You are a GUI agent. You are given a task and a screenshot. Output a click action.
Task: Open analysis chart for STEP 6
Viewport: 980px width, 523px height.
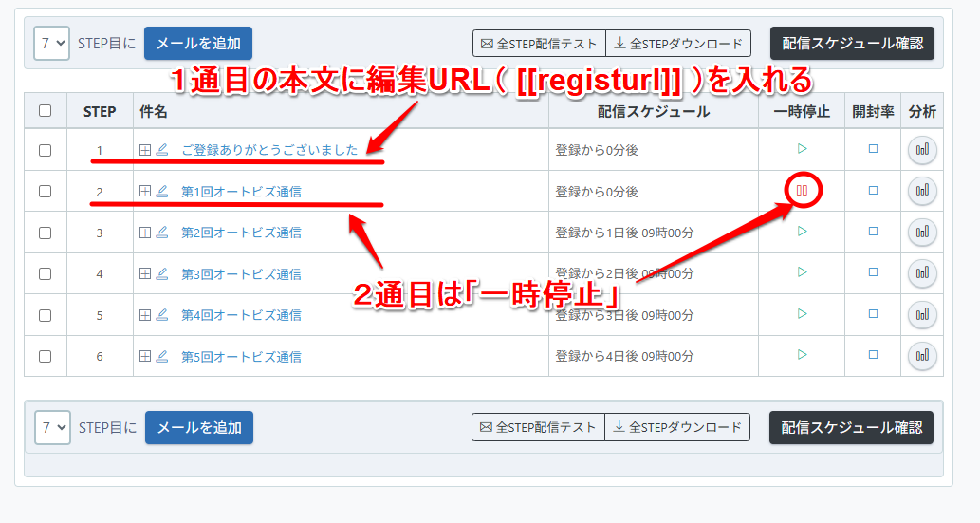coord(922,356)
